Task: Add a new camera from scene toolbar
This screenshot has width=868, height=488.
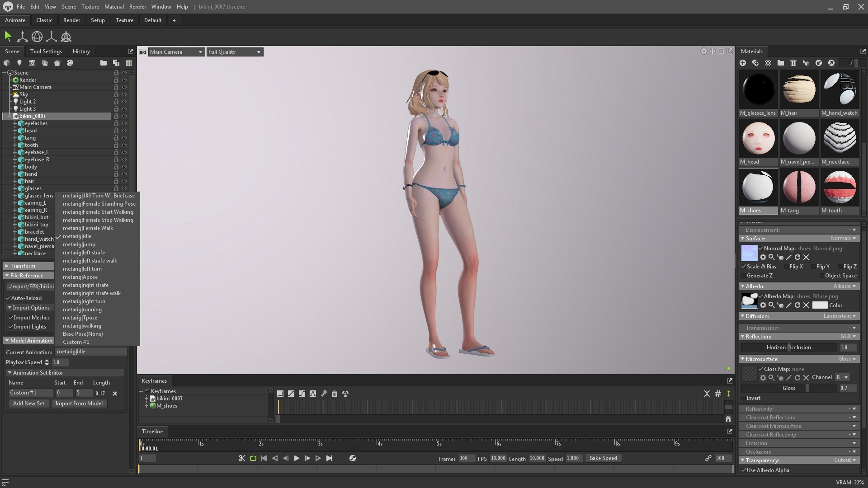Action: pos(32,63)
